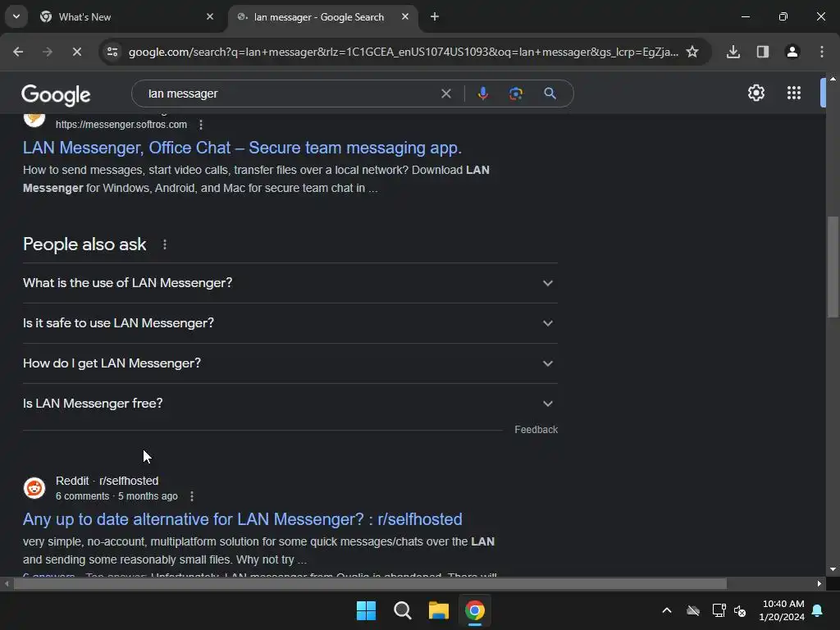The width and height of the screenshot is (840, 630).
Task: Expand "How do I get LAN Messenger?"
Action: click(290, 363)
